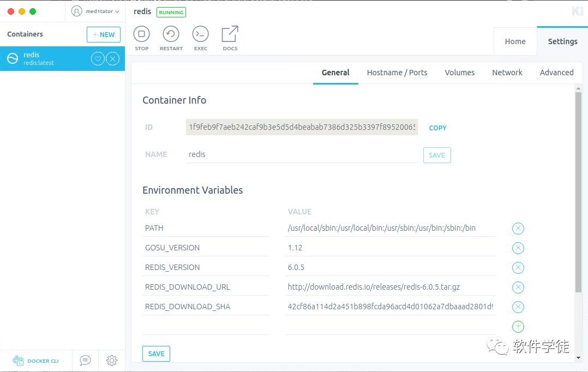Viewport: 588px width, 372px height.
Task: Open the DOCS external link icon
Action: tap(230, 34)
